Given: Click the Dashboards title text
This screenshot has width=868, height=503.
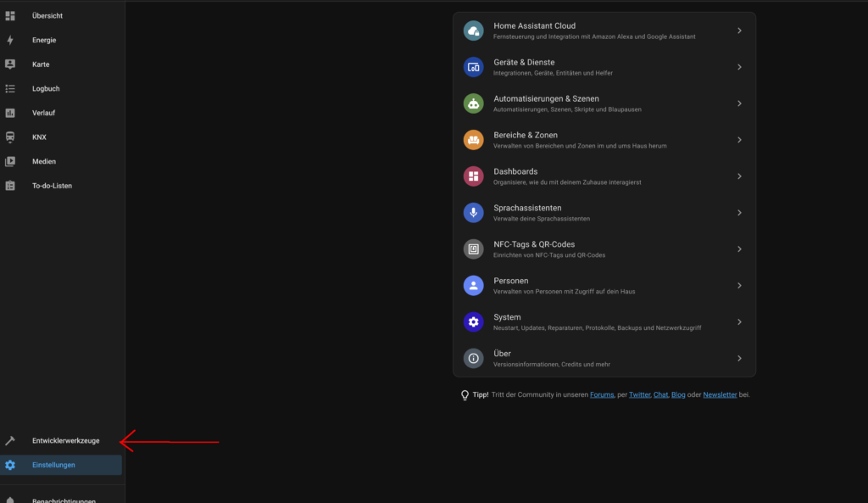Looking at the screenshot, I should point(515,171).
